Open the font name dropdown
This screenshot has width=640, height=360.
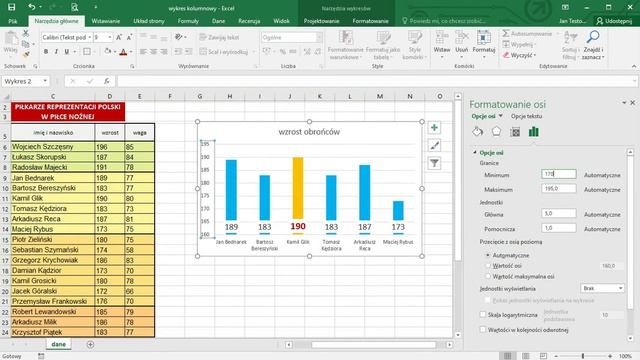coord(89,37)
